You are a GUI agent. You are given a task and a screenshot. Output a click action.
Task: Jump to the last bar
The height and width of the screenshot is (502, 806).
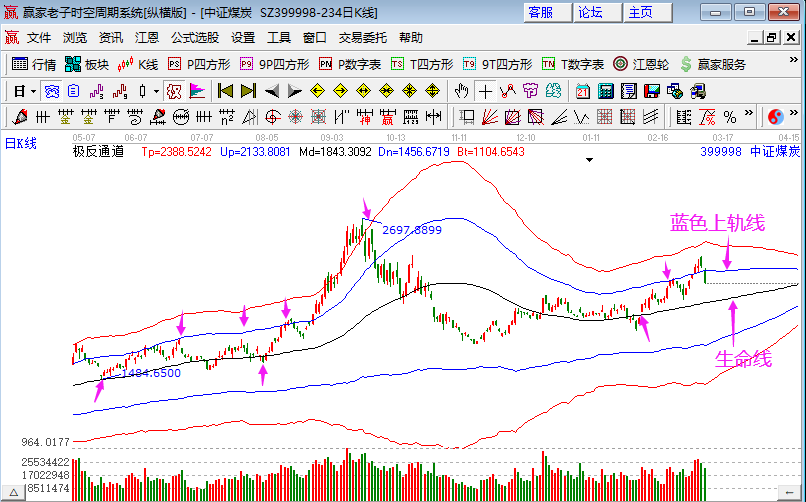click(248, 91)
